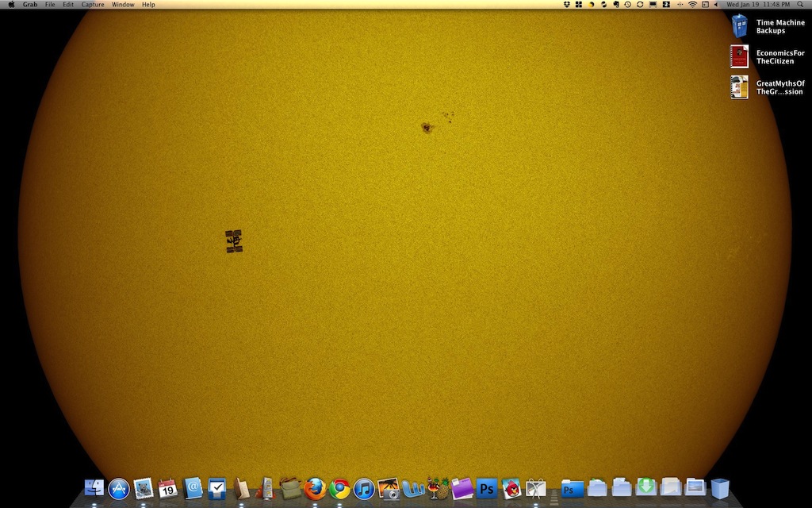Open Address Book from the Dock
812x508 pixels.
point(193,488)
